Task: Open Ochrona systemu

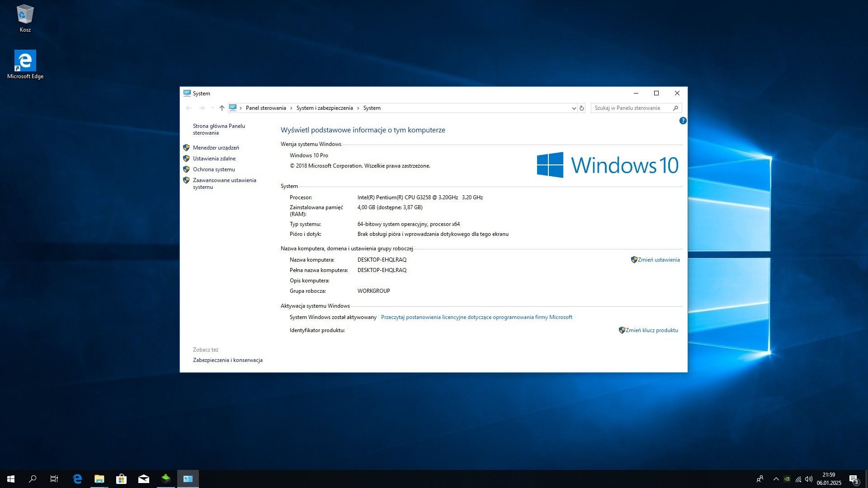Action: [x=214, y=169]
